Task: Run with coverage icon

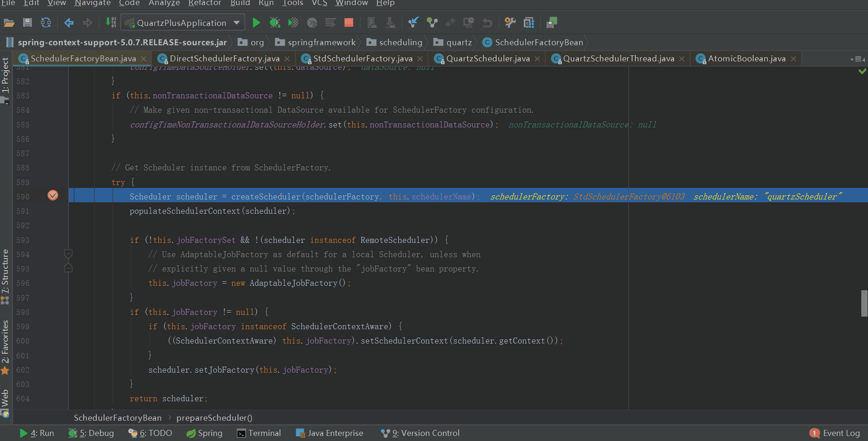Action: pos(293,23)
